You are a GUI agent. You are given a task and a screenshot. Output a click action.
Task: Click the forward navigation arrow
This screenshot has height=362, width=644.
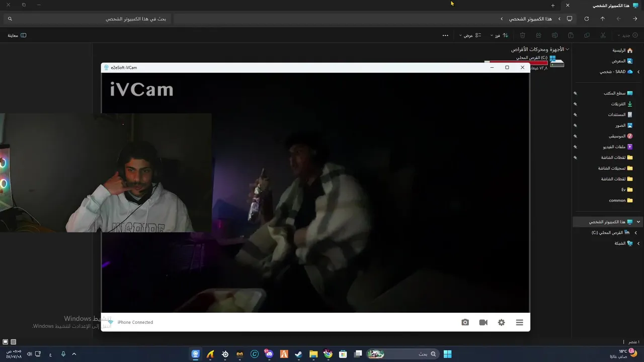click(x=618, y=19)
